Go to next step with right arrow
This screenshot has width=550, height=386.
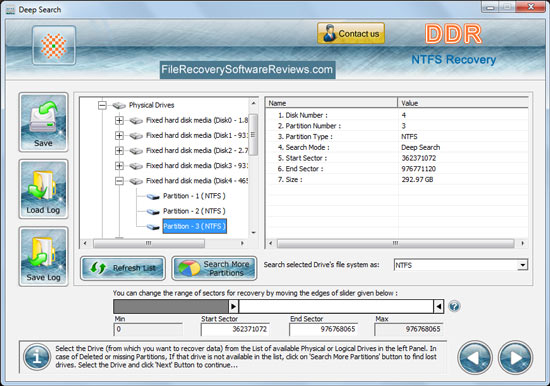pos(515,358)
